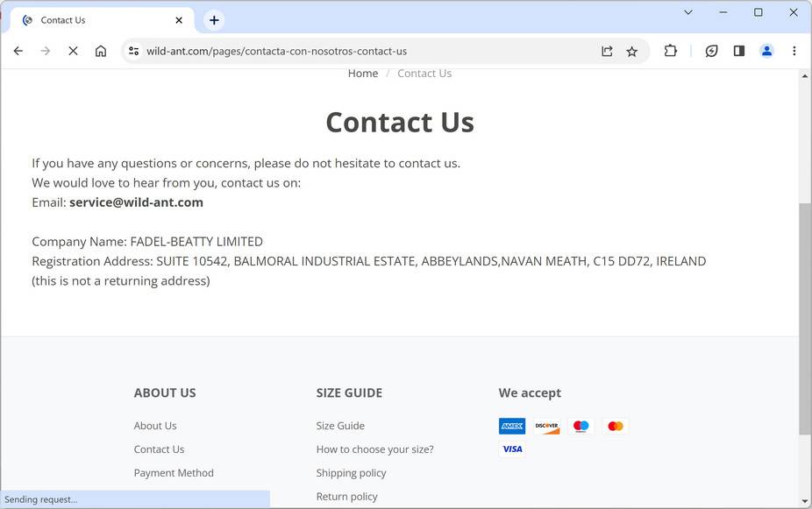Maximize the browser window

pos(759,12)
